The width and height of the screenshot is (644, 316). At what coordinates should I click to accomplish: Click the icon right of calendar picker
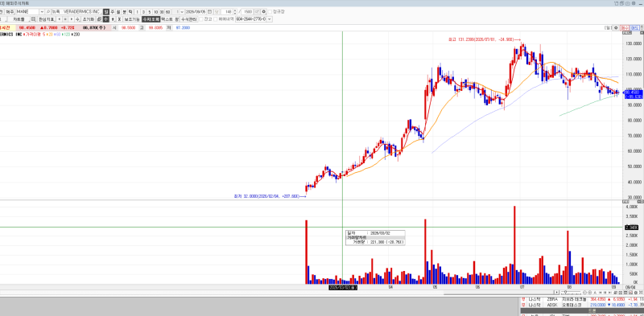[x=217, y=11]
